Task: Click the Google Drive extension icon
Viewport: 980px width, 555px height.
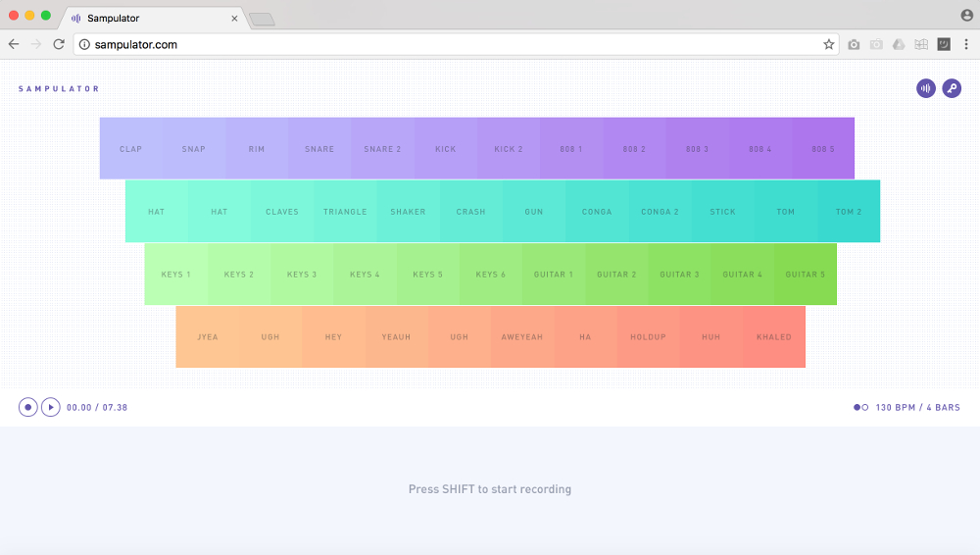Action: coord(899,44)
